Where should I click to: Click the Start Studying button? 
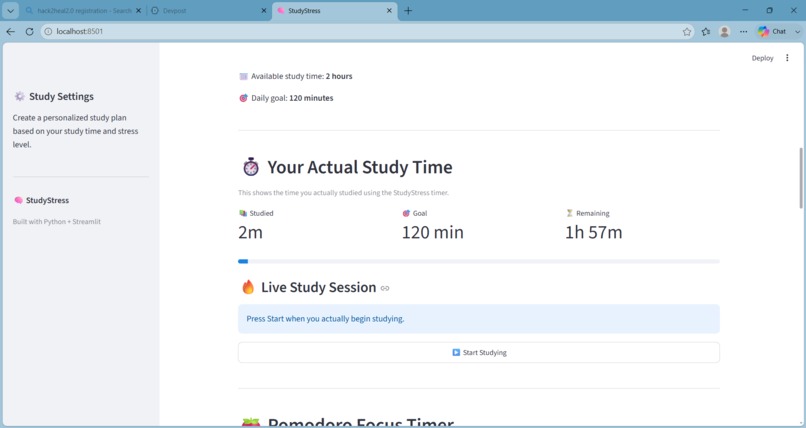click(x=479, y=352)
